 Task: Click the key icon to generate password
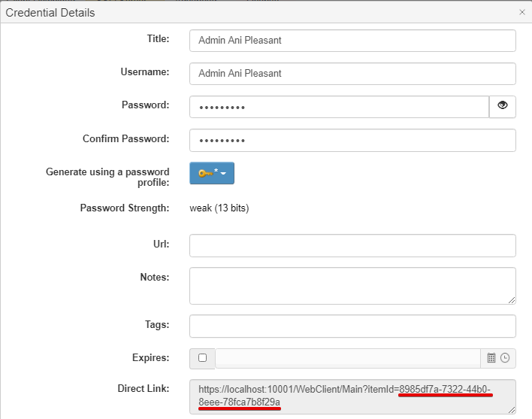pyautogui.click(x=204, y=173)
